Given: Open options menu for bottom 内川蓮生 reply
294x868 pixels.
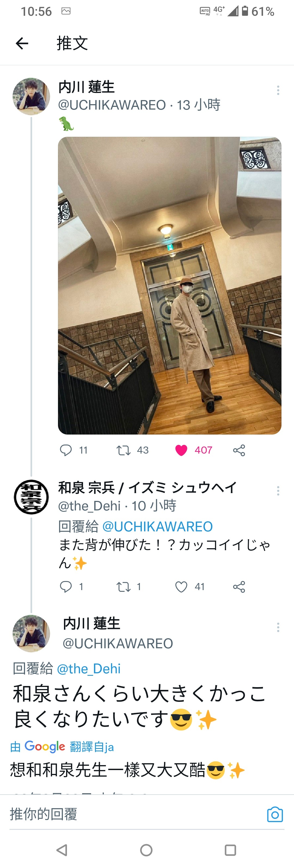Looking at the screenshot, I should pyautogui.click(x=278, y=627).
